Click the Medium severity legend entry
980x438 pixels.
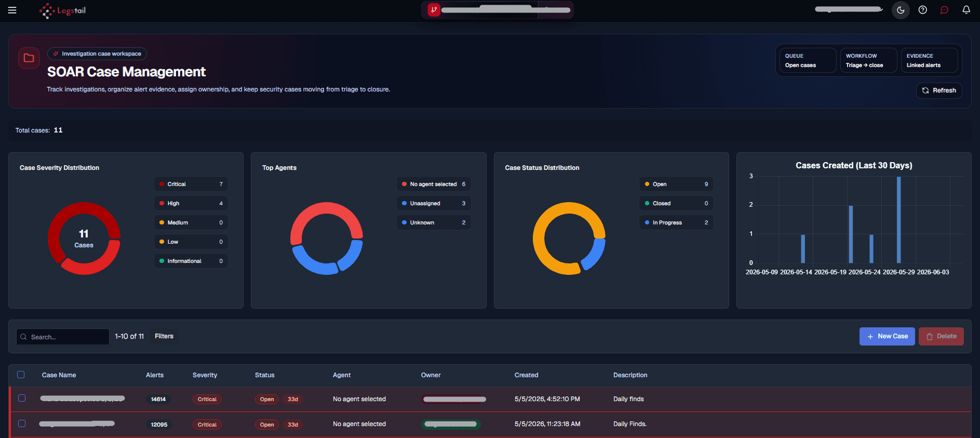191,222
